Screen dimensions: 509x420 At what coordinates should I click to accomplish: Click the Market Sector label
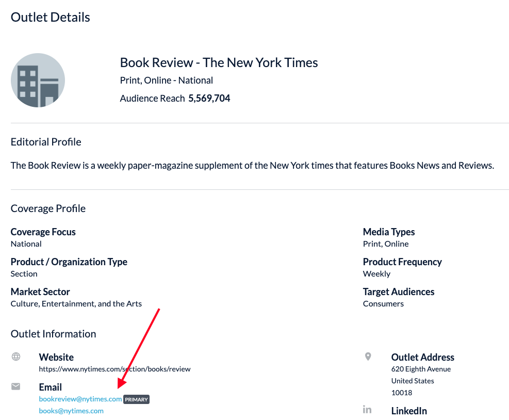click(40, 292)
